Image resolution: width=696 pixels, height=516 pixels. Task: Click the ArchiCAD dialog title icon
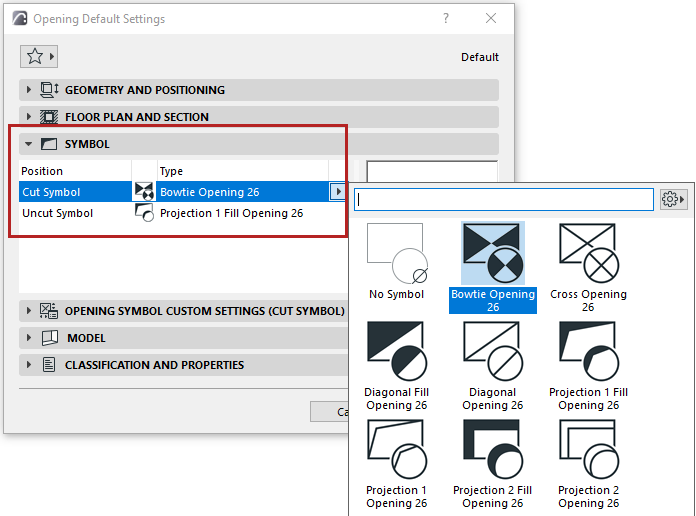click(20, 19)
